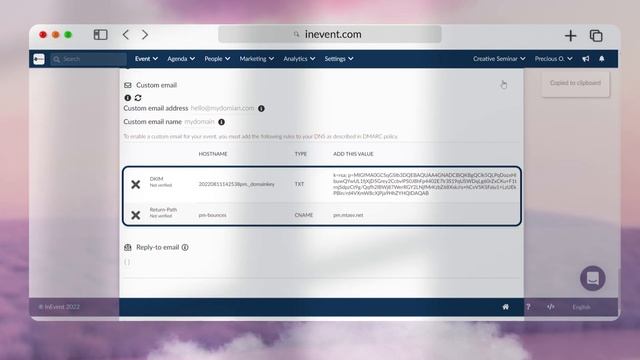Click the pm.mtasv.net value cell

click(348, 215)
